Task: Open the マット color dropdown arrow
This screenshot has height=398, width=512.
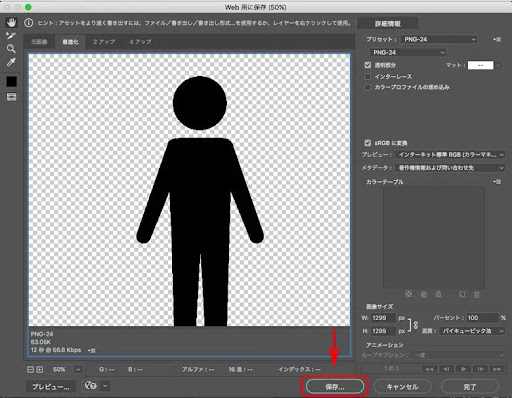Action: [498, 65]
